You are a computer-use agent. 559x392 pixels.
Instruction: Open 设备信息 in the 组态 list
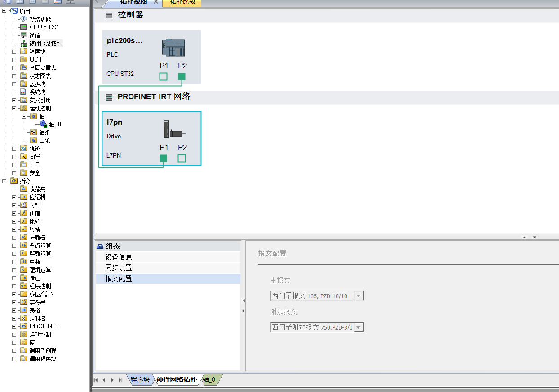point(168,257)
